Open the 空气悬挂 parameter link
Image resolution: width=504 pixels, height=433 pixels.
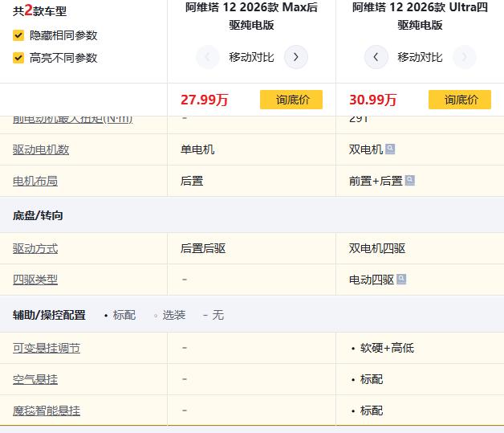35,380
